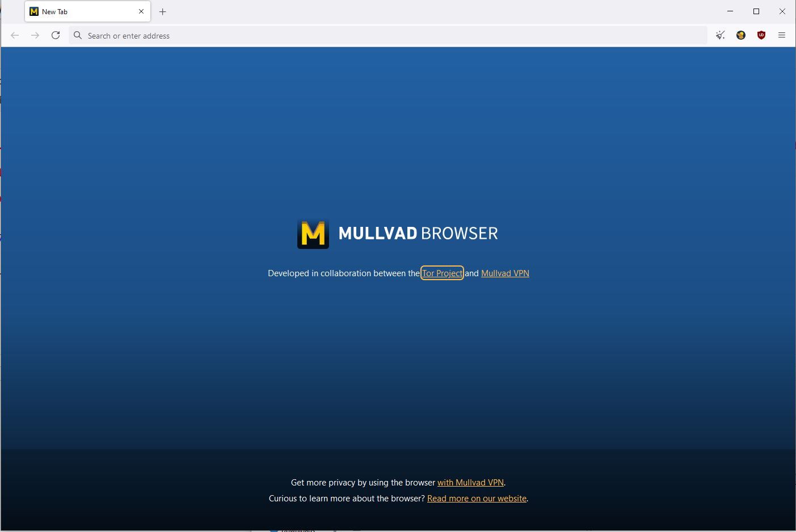Click the yellow Mullvad M logo
This screenshot has width=796, height=532.
tap(313, 234)
